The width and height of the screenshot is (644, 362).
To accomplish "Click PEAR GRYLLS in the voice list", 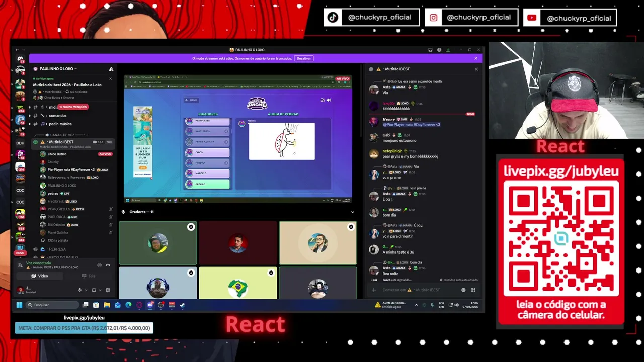I will point(59,209).
